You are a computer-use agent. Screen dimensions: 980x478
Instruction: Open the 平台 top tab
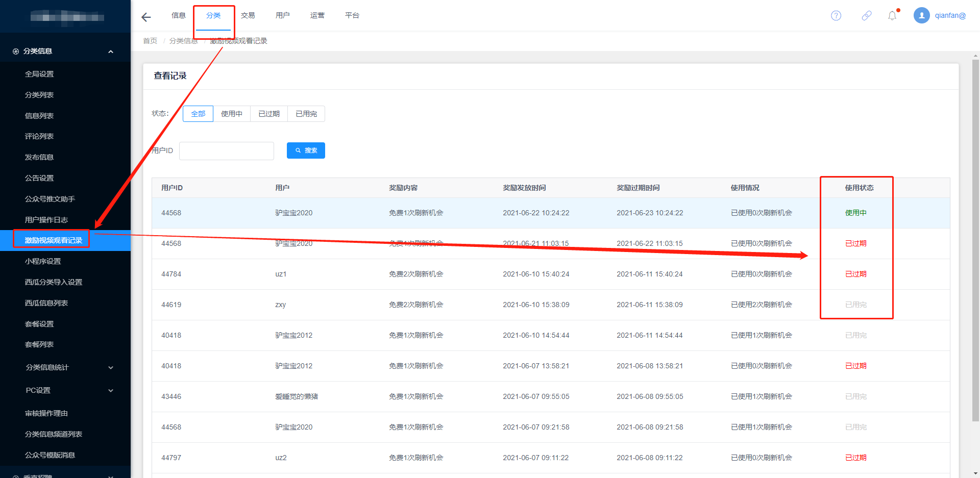coord(352,15)
